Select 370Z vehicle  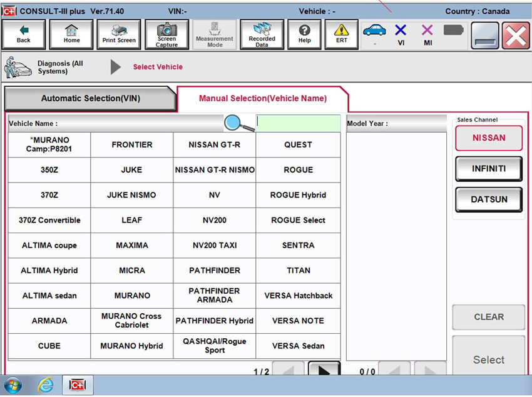(49, 195)
